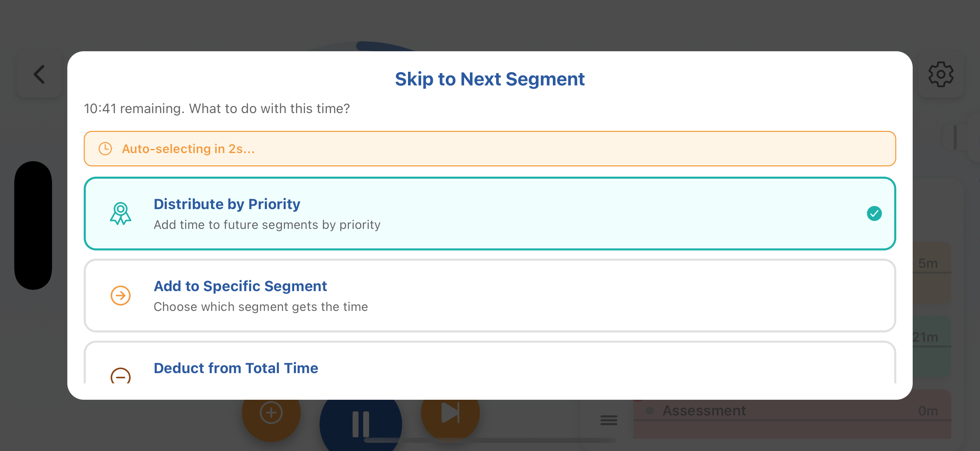Select the Distribute by Priority option

tap(490, 213)
